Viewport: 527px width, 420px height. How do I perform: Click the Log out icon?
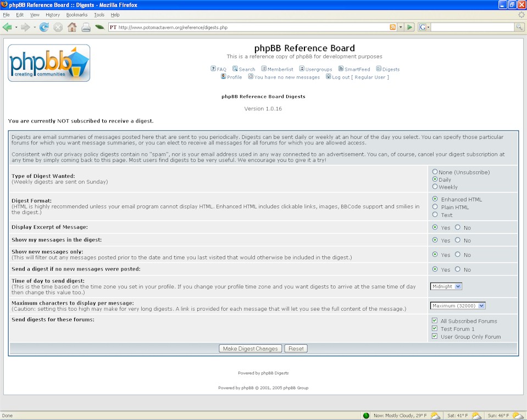tap(329, 76)
